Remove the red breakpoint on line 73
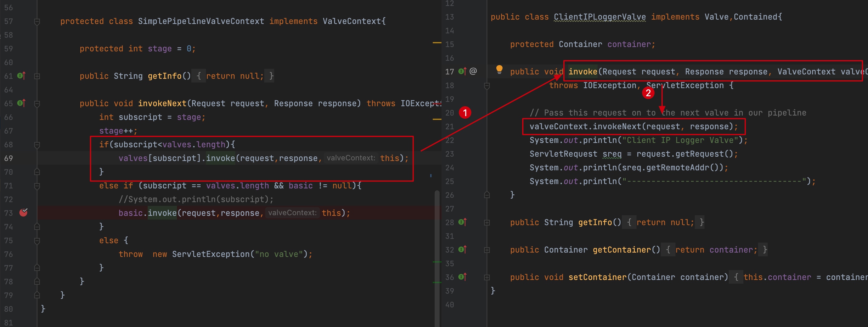 pos(23,212)
